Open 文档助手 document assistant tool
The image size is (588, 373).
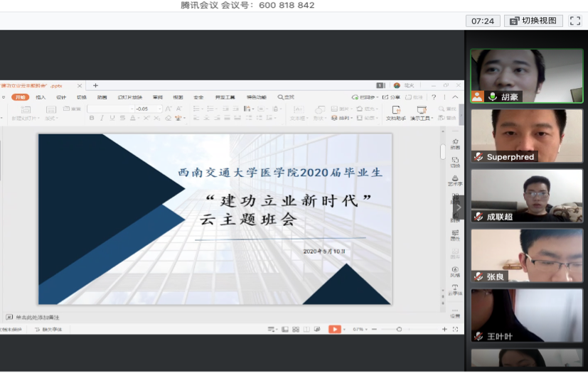coord(396,113)
